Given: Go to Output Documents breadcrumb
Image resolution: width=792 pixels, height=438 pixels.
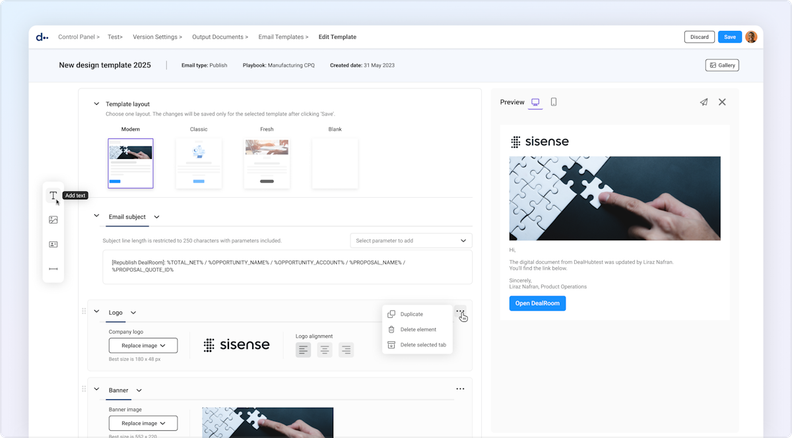Looking at the screenshot, I should pos(218,37).
